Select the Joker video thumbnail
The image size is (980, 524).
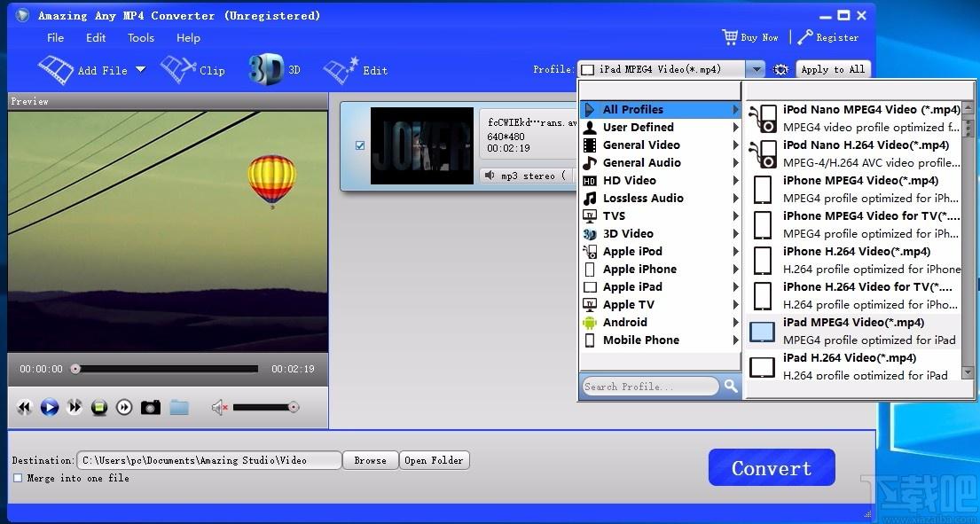point(422,146)
